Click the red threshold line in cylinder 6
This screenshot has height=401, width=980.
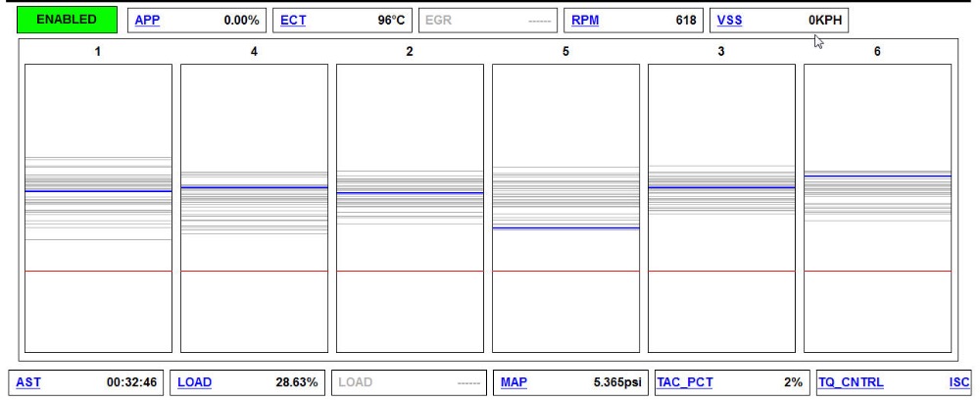click(877, 271)
